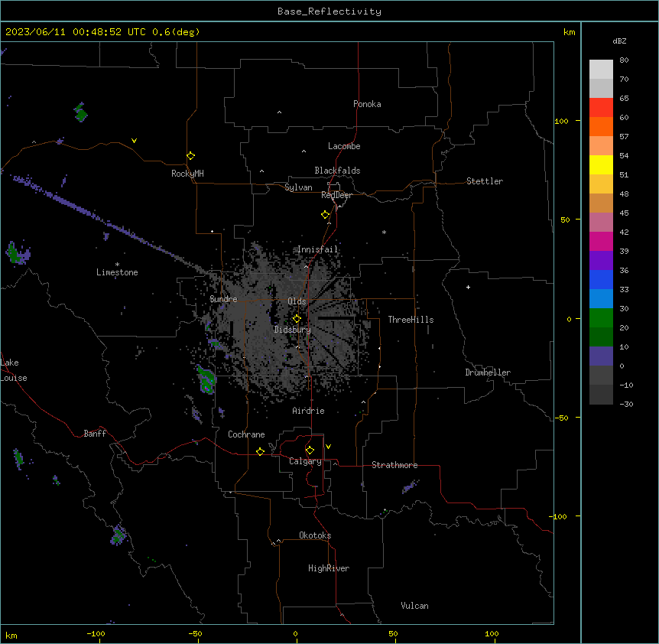659x644 pixels.
Task: Select the RedDeer label
Action: click(336, 195)
